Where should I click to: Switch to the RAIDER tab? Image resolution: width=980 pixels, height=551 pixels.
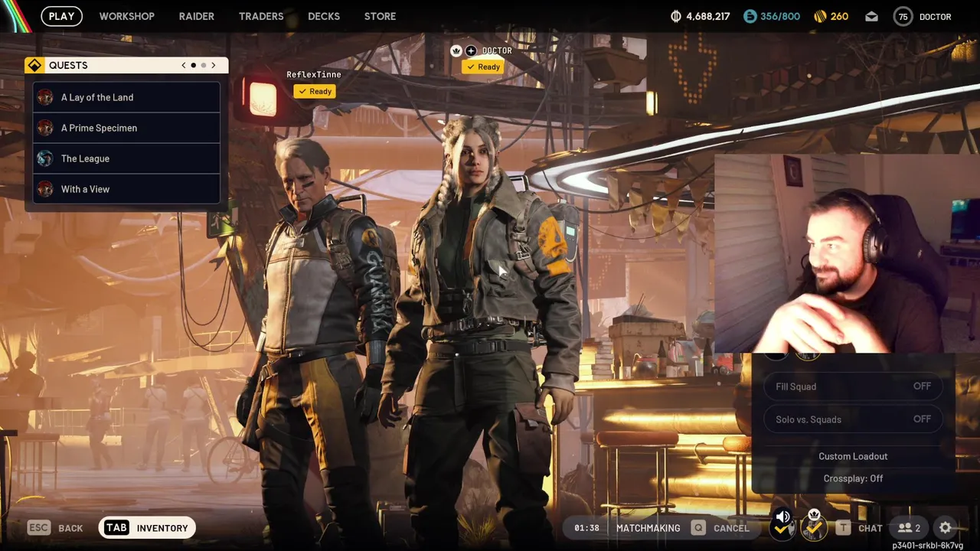coord(197,16)
